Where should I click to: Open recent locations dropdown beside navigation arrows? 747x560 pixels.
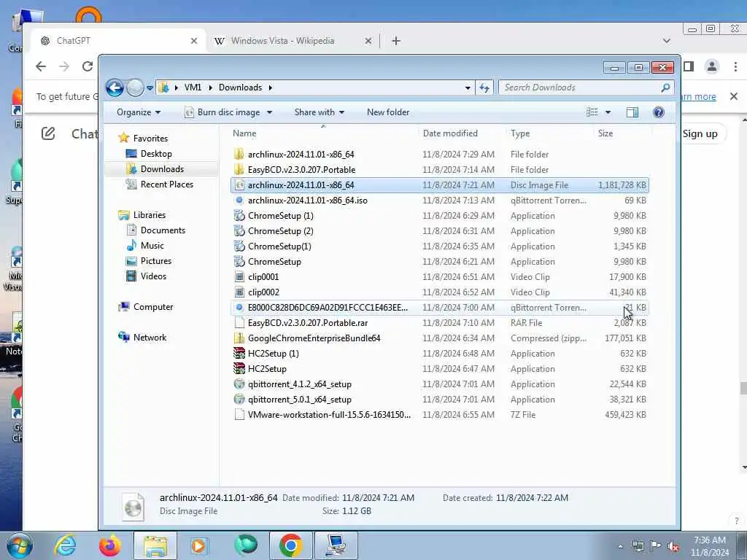click(x=150, y=88)
